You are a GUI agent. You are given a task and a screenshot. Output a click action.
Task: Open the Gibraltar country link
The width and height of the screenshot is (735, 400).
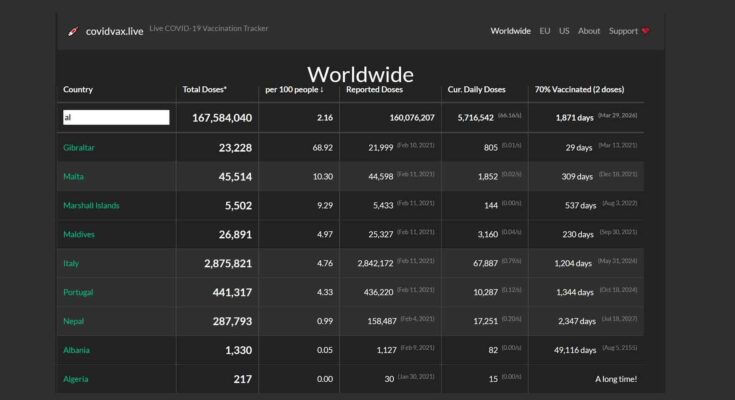point(79,148)
